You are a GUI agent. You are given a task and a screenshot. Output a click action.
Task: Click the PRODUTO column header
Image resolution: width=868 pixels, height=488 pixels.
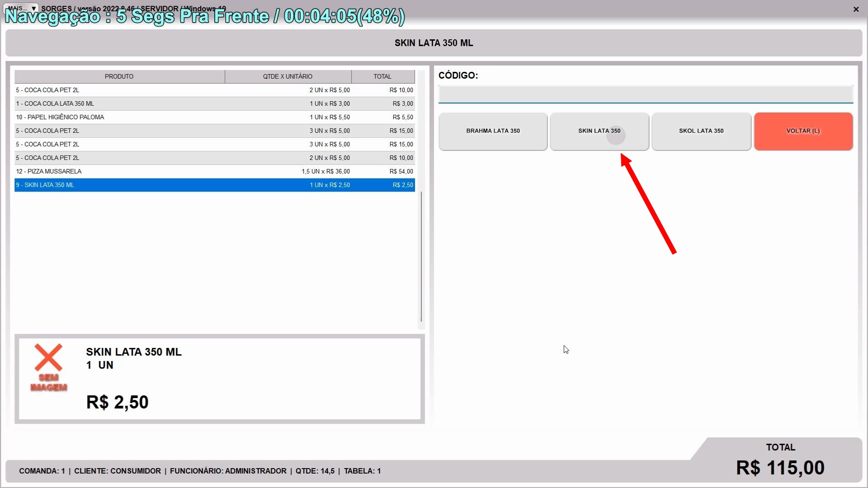119,76
